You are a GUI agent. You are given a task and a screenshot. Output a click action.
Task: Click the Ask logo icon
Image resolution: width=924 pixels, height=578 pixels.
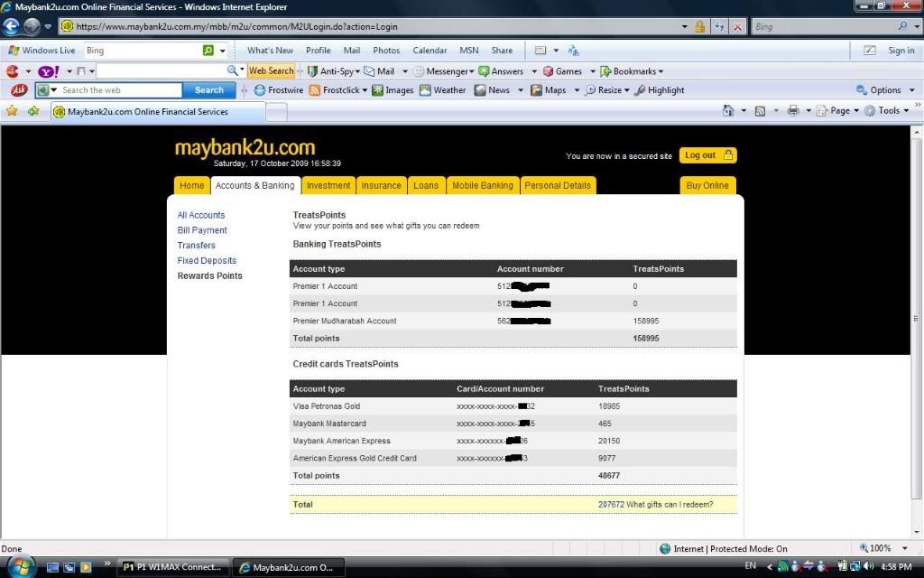19,89
